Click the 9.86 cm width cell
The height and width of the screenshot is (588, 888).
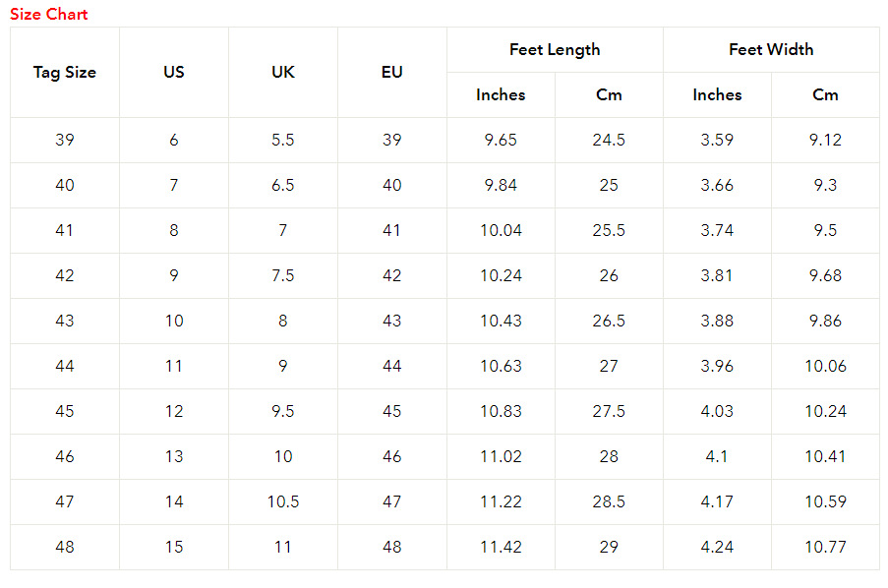(825, 321)
